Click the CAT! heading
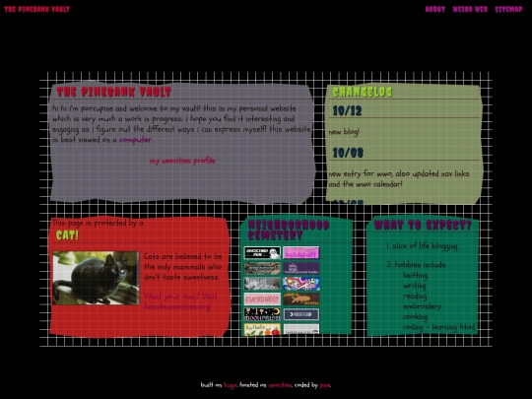This screenshot has width=532, height=399. pyautogui.click(x=68, y=235)
